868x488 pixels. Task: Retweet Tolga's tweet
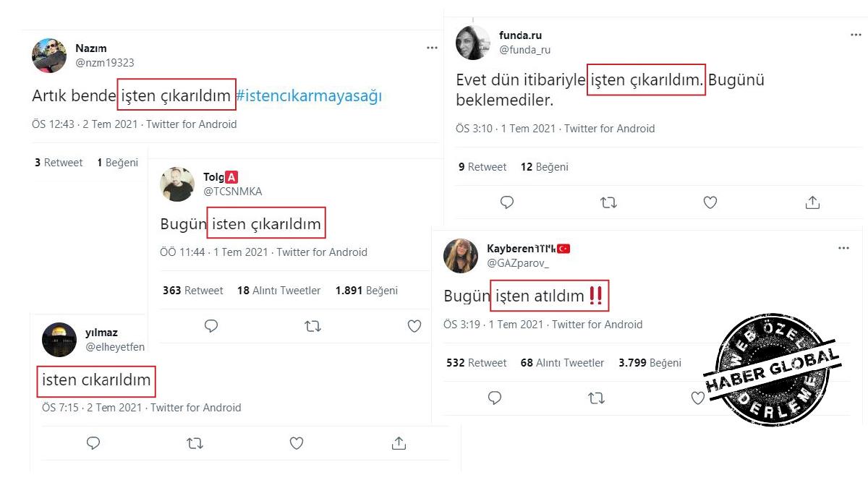(x=312, y=327)
